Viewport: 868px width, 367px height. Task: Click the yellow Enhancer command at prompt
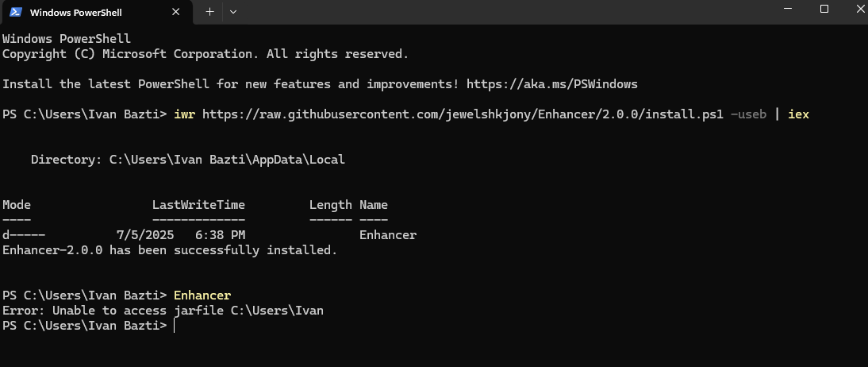tap(202, 295)
